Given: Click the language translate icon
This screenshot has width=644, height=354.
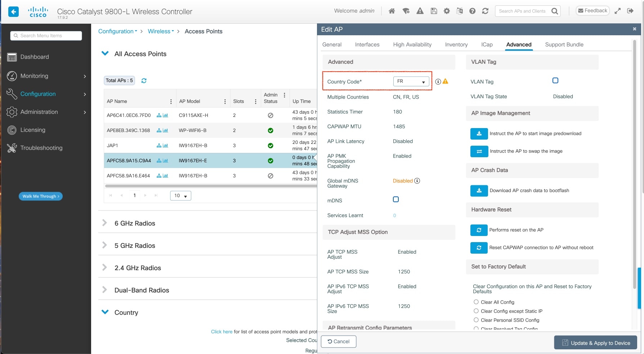Looking at the screenshot, I should [x=460, y=11].
